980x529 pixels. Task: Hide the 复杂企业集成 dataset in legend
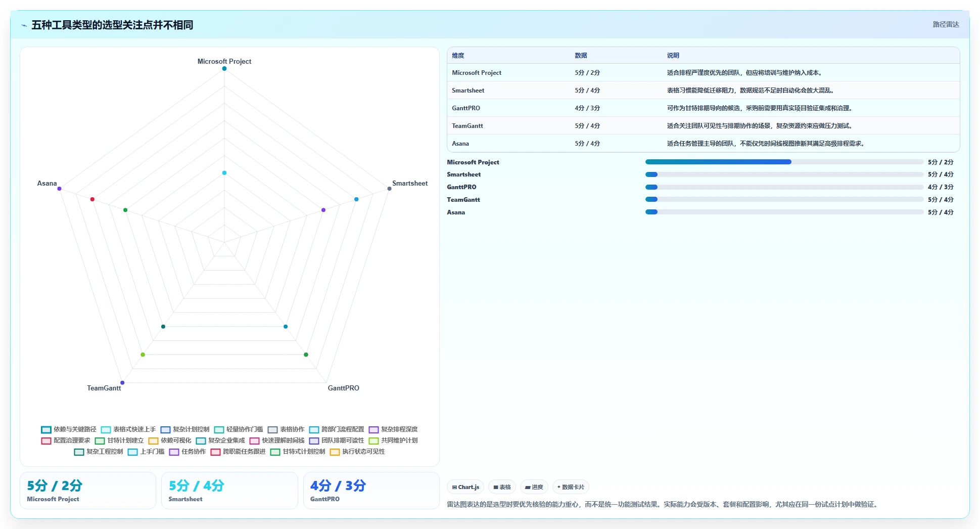220,440
